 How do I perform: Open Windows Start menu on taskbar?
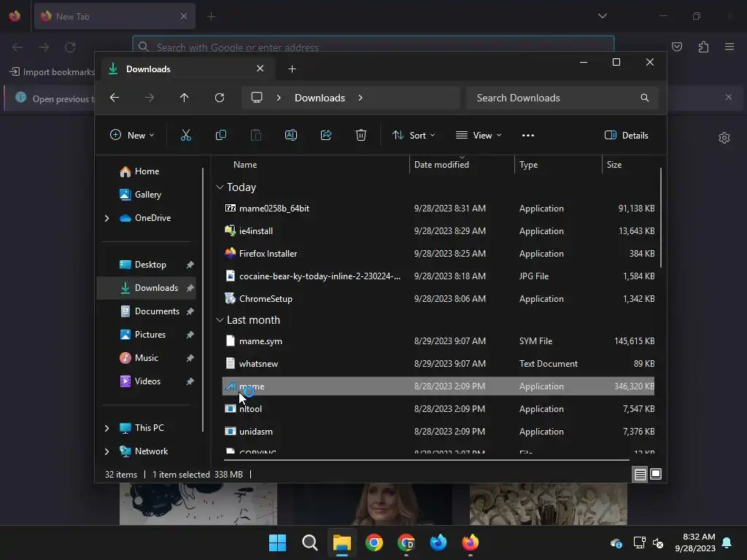277,542
